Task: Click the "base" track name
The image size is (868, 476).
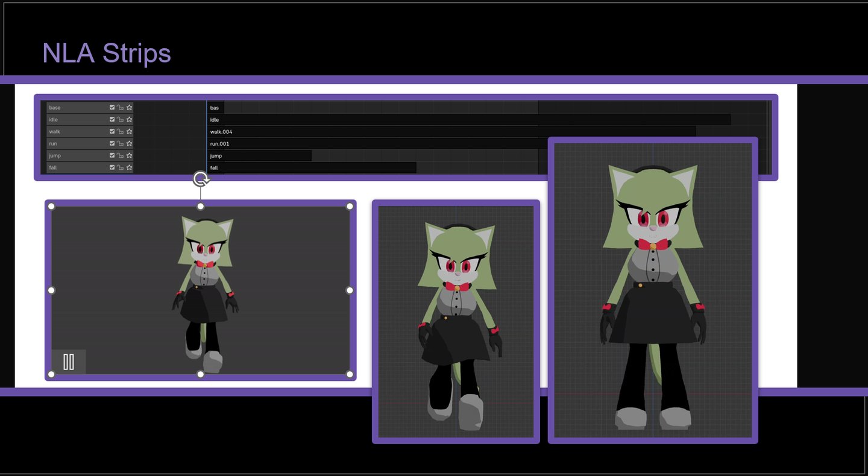Action: pos(55,108)
